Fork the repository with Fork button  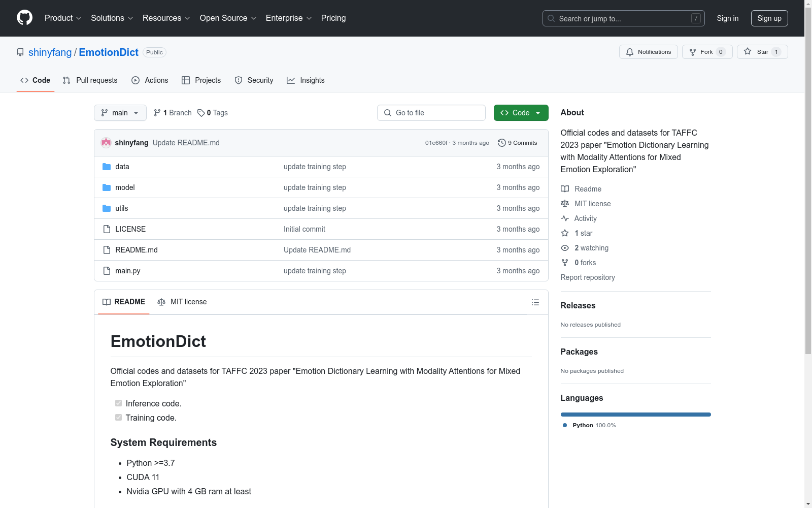707,52
